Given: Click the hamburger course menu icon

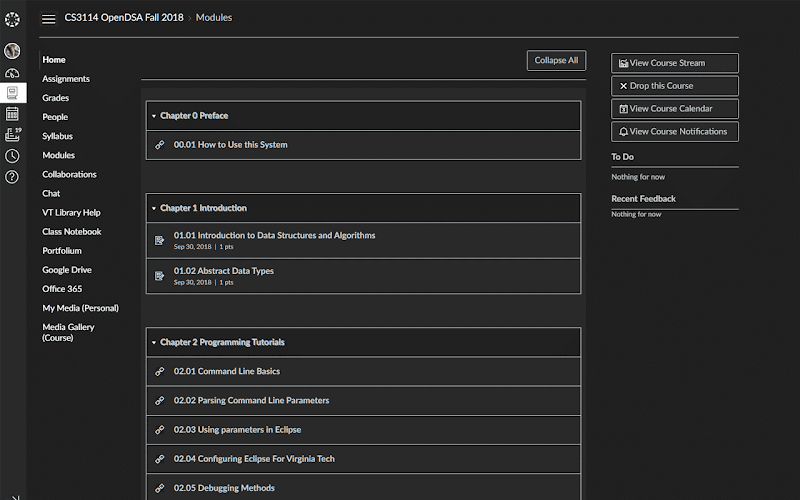Looking at the screenshot, I should coord(48,19).
